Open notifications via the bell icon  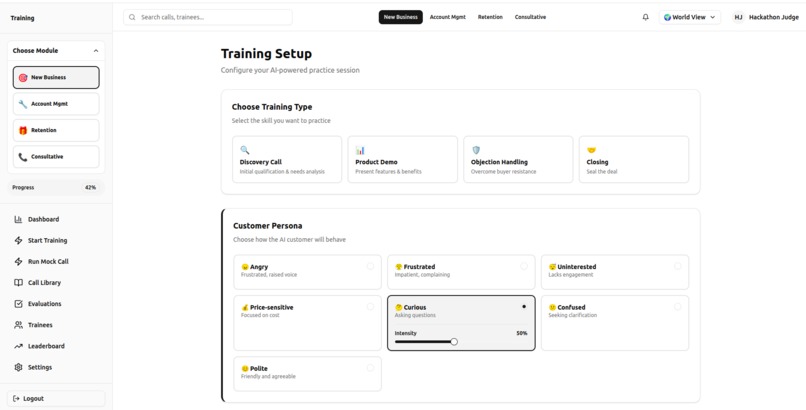pyautogui.click(x=646, y=17)
